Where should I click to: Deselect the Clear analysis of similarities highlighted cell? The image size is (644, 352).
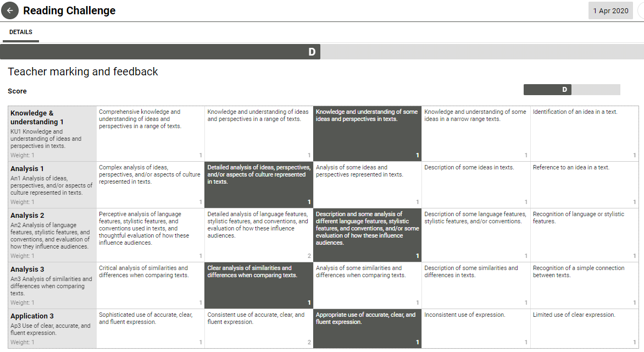point(258,285)
